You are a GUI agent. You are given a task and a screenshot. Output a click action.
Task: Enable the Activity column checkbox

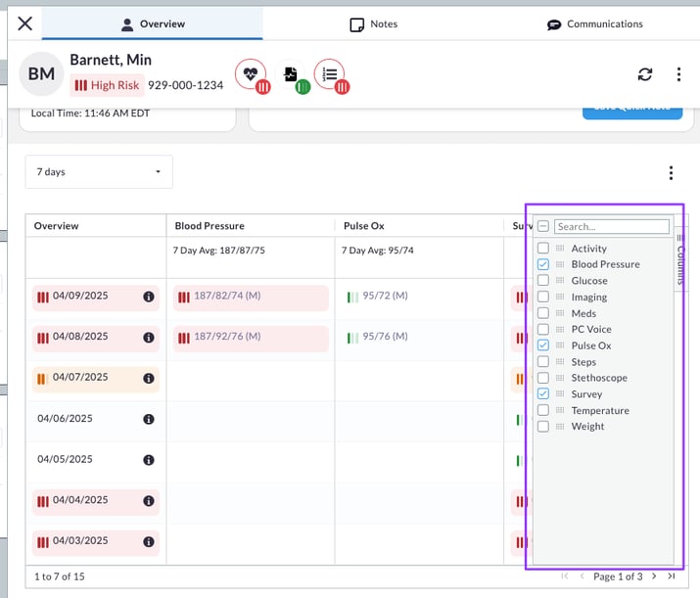(x=542, y=249)
